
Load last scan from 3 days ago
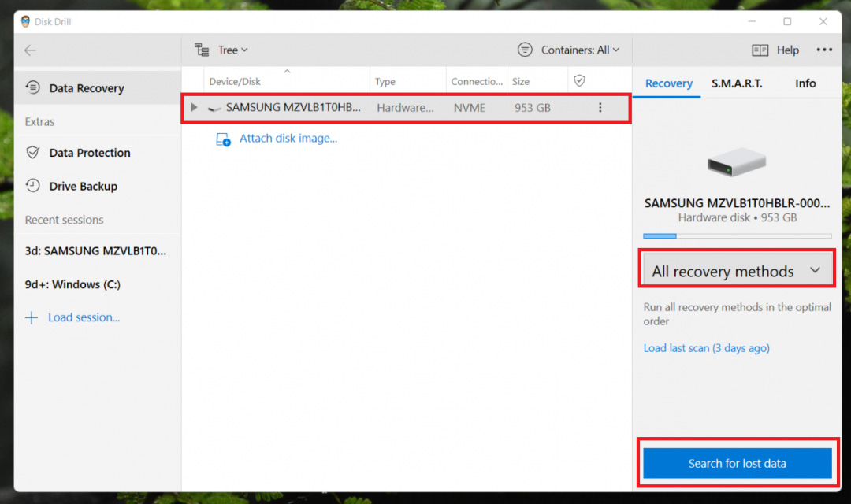click(706, 347)
